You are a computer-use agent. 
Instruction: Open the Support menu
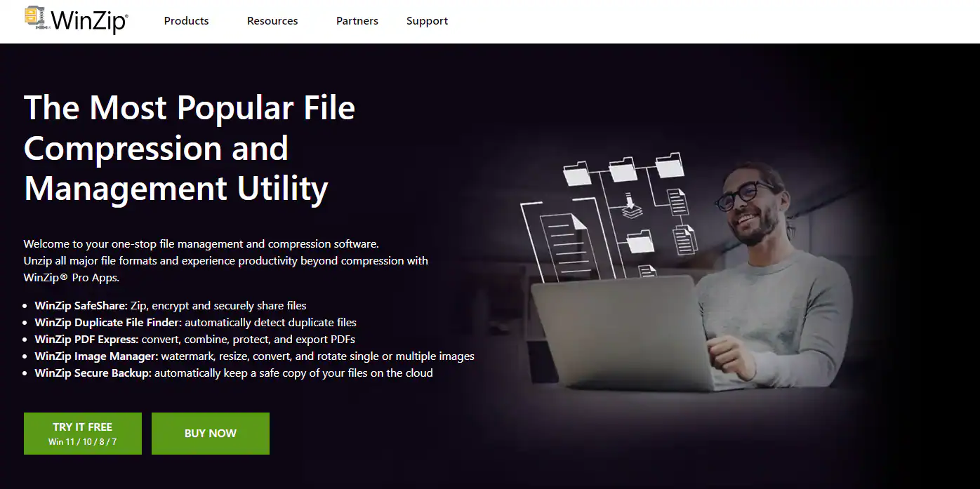[x=427, y=21]
